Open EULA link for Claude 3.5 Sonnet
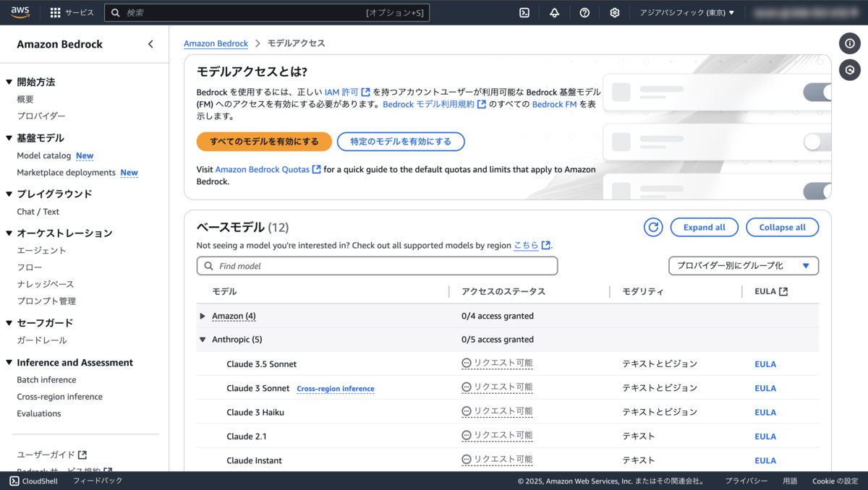868x490 pixels. click(765, 364)
